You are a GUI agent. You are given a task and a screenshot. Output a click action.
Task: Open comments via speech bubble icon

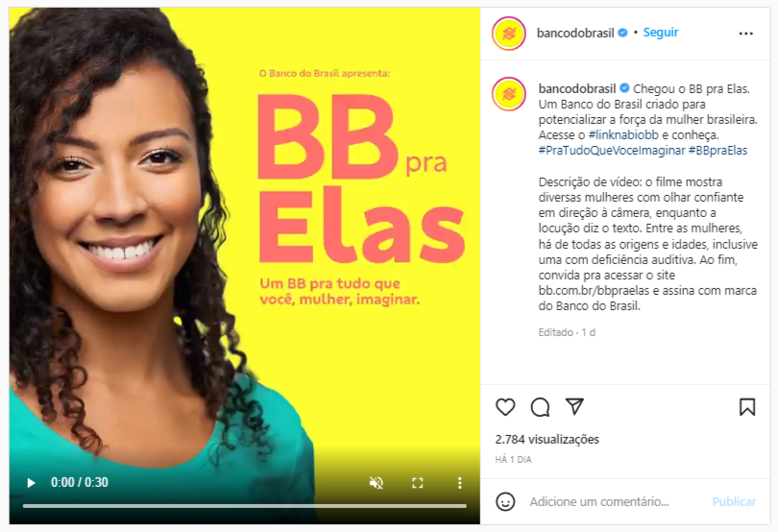pyautogui.click(x=540, y=407)
